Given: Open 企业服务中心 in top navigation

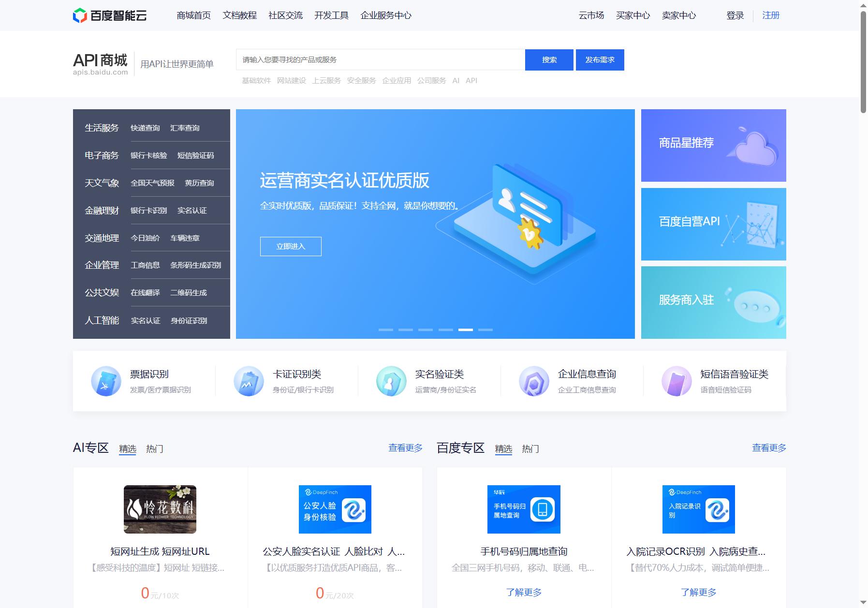Looking at the screenshot, I should point(386,15).
